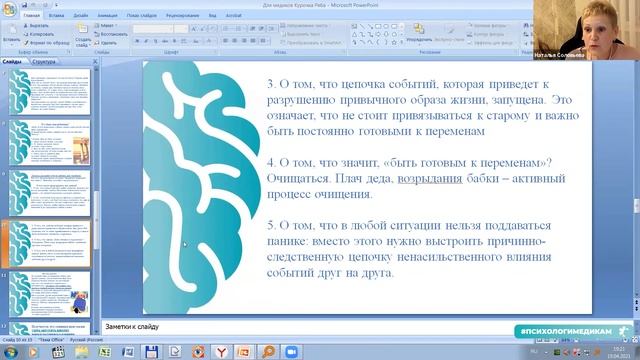Viewport: 640px width, 360px height.
Task: Open the round Office button menu
Action: (x=9, y=9)
